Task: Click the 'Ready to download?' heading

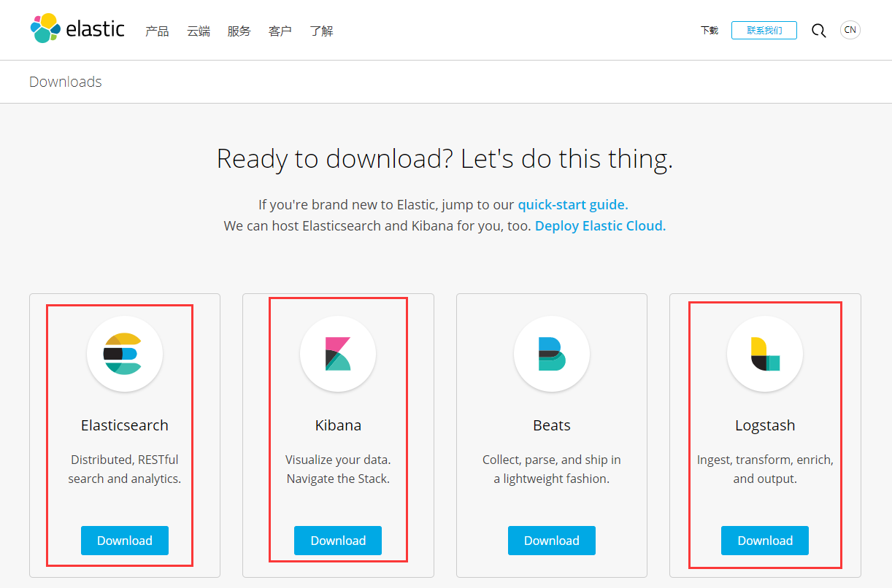Action: pos(445,158)
